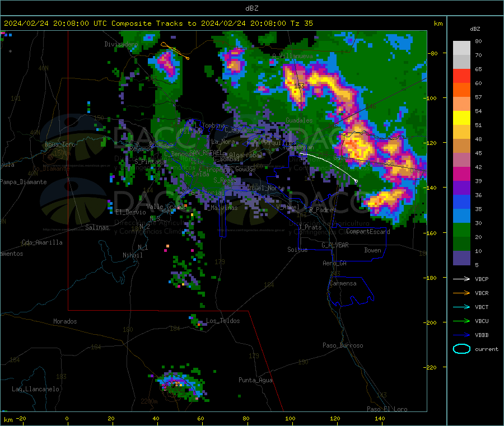Click the 'Cda_Amarilla' location label
The width and height of the screenshot is (504, 426).
42,242
